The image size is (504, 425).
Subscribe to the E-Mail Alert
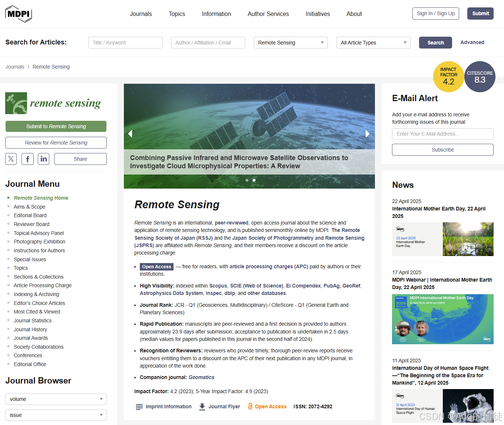pyautogui.click(x=442, y=150)
